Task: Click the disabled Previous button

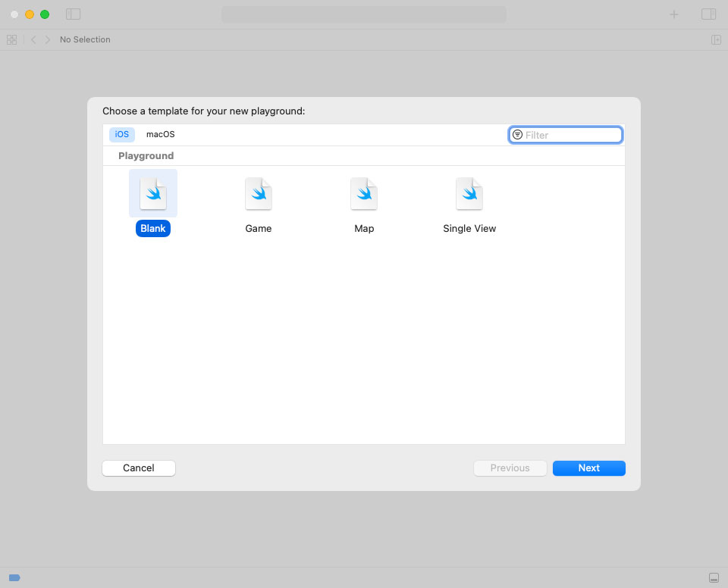Action: tap(510, 468)
